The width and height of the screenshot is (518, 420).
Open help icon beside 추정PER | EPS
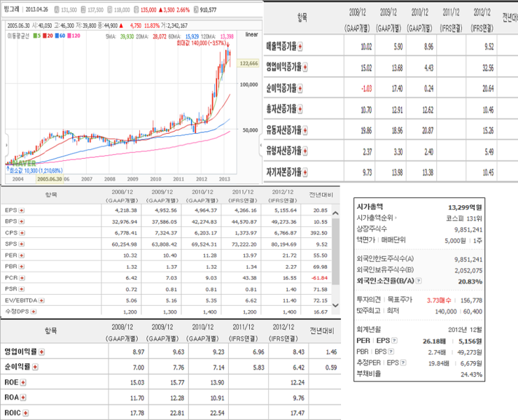(403, 363)
